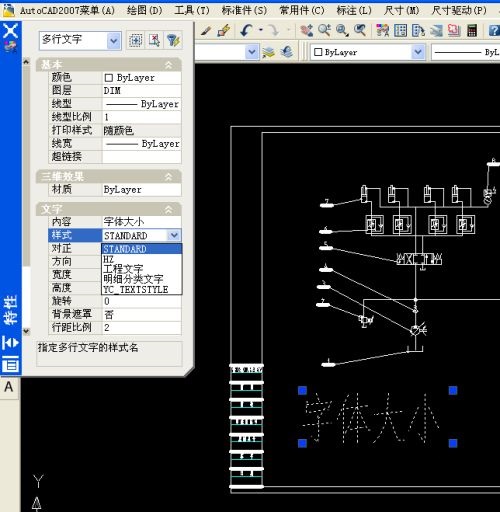Collapse the 基本 properties section
Image resolution: width=500 pixels, height=512 pixels.
click(x=169, y=65)
